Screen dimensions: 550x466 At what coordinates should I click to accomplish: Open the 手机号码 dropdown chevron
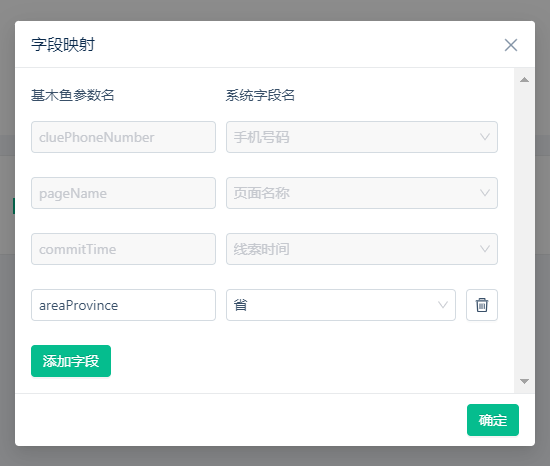485,137
